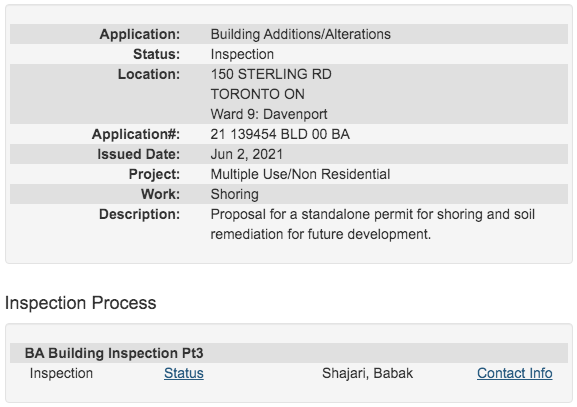This screenshot has width=577, height=407.
Task: Click the Issued Date value Jun 2, 2021
Action: pyautogui.click(x=247, y=154)
